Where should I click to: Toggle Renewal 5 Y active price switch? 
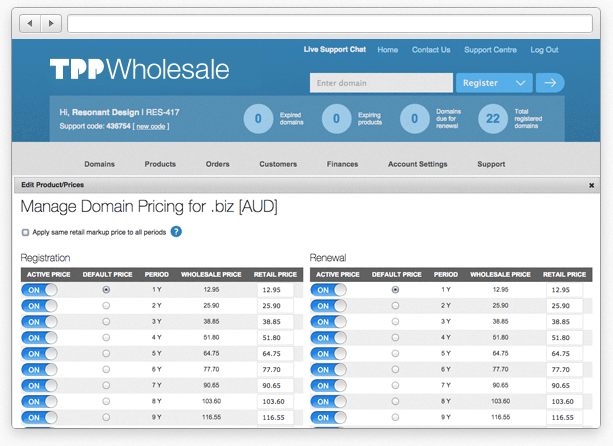click(x=329, y=353)
